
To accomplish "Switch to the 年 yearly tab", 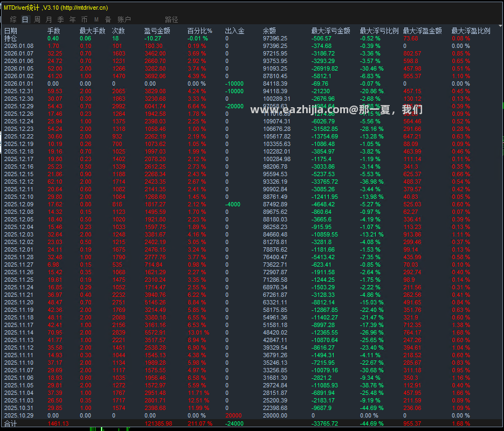I will (73, 19).
